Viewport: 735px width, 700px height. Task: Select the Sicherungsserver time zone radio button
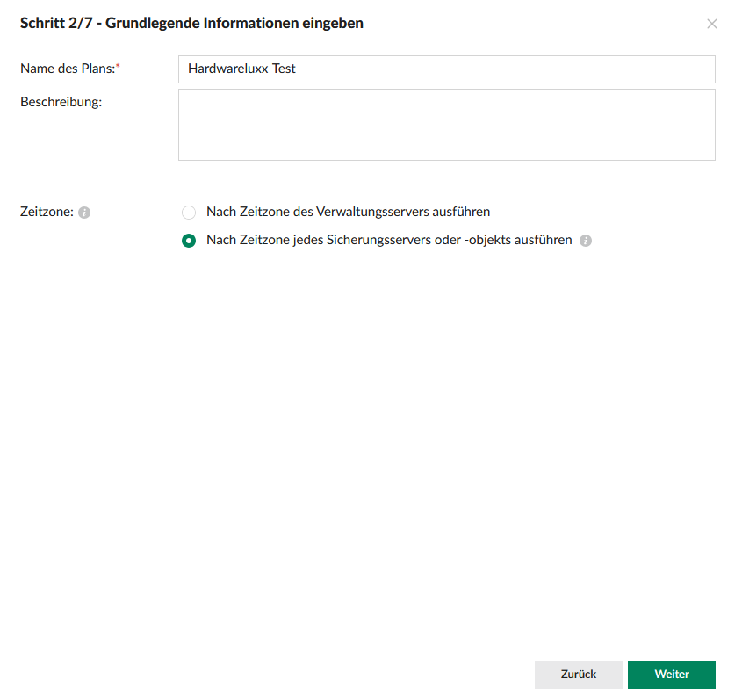pos(189,241)
